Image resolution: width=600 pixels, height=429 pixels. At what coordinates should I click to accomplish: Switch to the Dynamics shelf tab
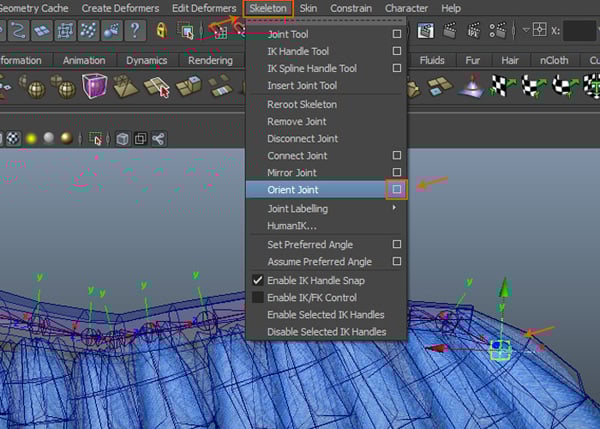click(146, 60)
